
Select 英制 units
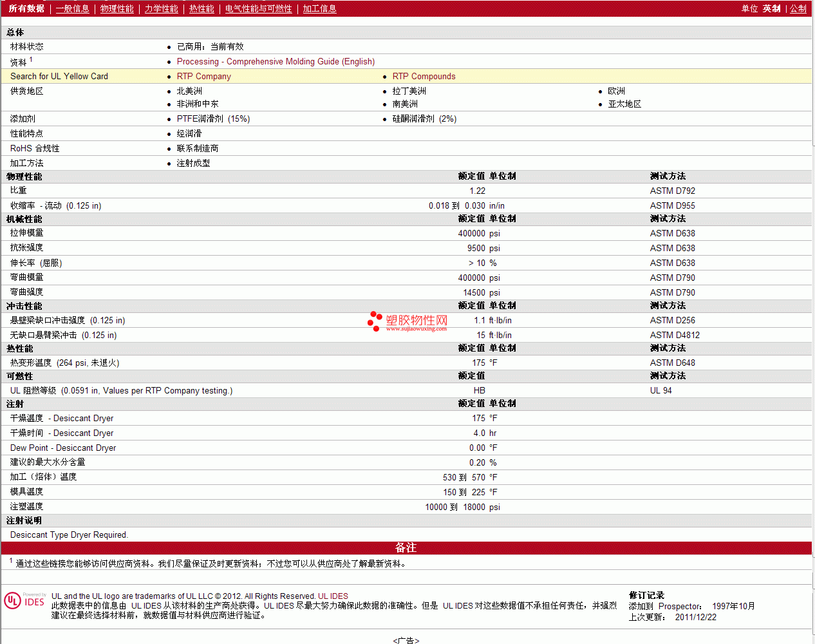[771, 8]
